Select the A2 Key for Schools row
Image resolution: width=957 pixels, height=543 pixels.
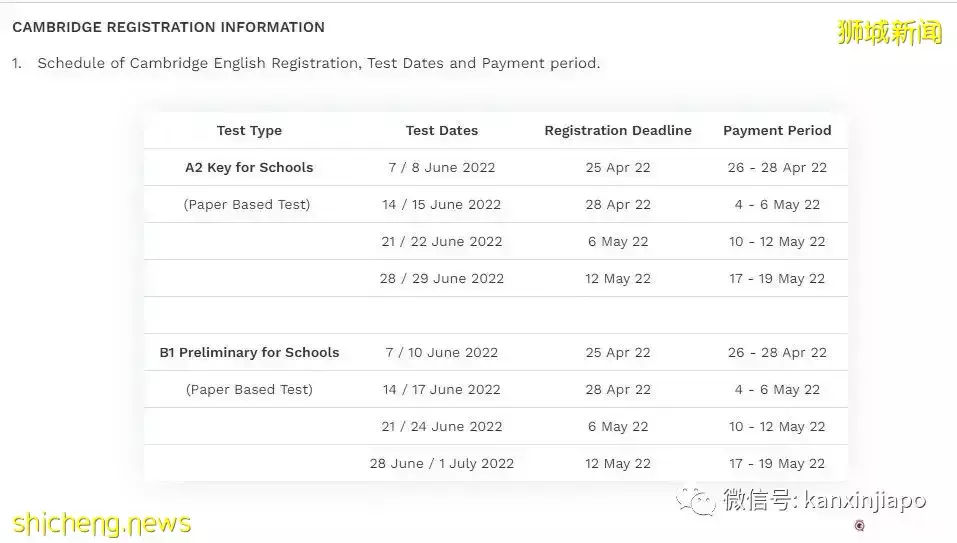pyautogui.click(x=249, y=167)
